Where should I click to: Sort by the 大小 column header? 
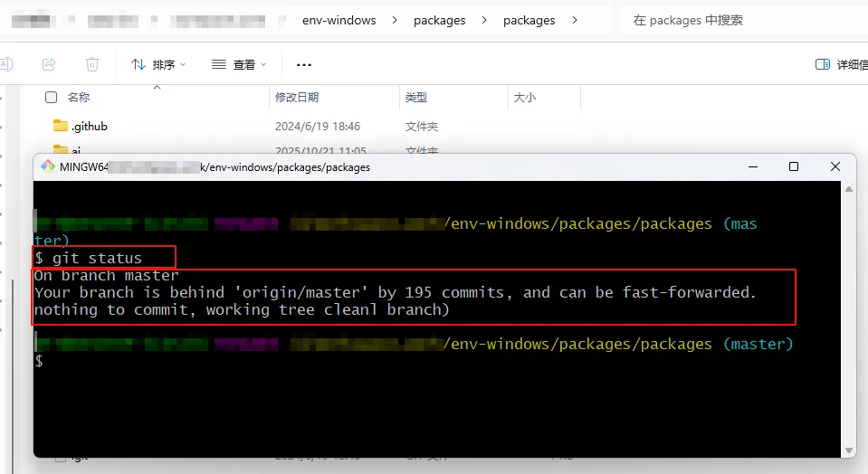524,98
